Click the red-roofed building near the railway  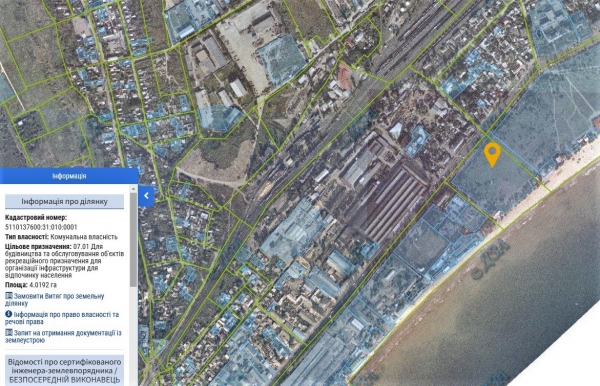(344, 77)
